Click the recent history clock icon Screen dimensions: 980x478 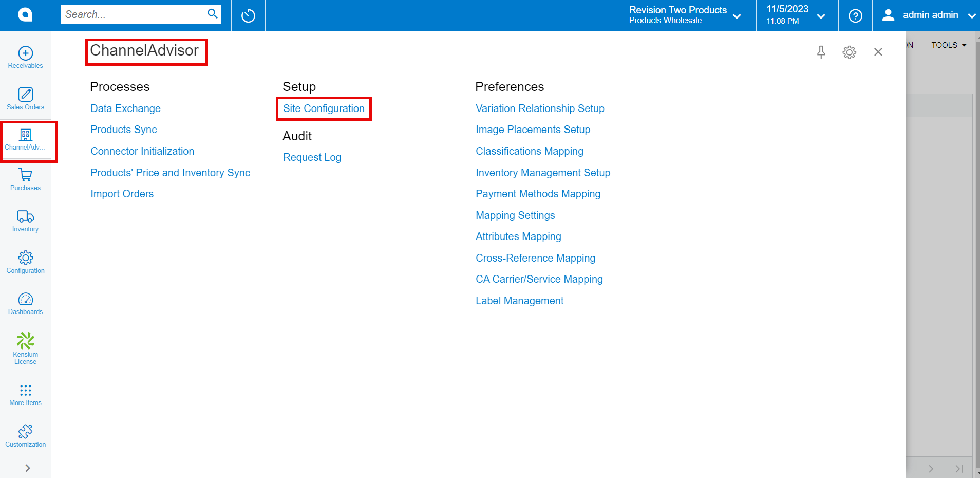pyautogui.click(x=248, y=15)
